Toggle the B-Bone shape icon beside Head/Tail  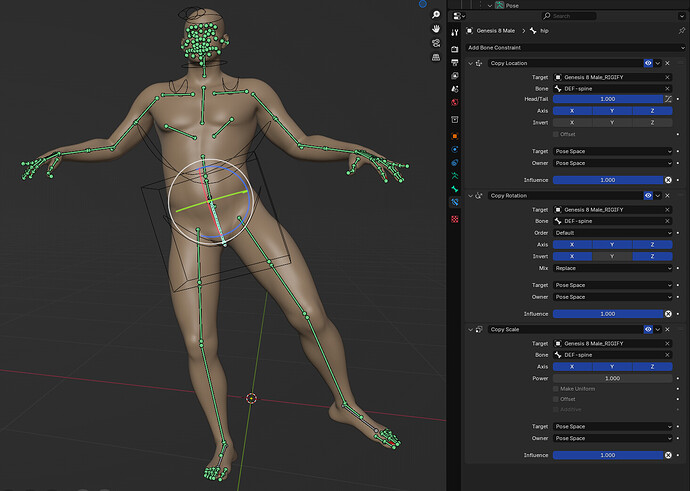tap(668, 99)
